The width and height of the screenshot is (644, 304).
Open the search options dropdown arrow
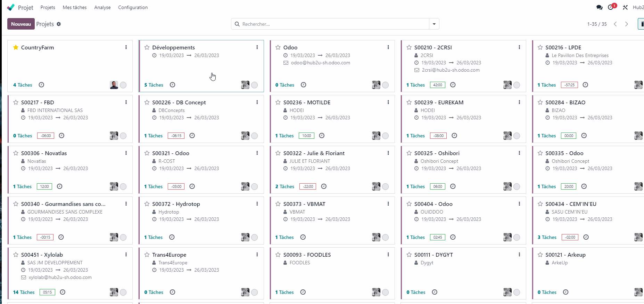point(434,24)
